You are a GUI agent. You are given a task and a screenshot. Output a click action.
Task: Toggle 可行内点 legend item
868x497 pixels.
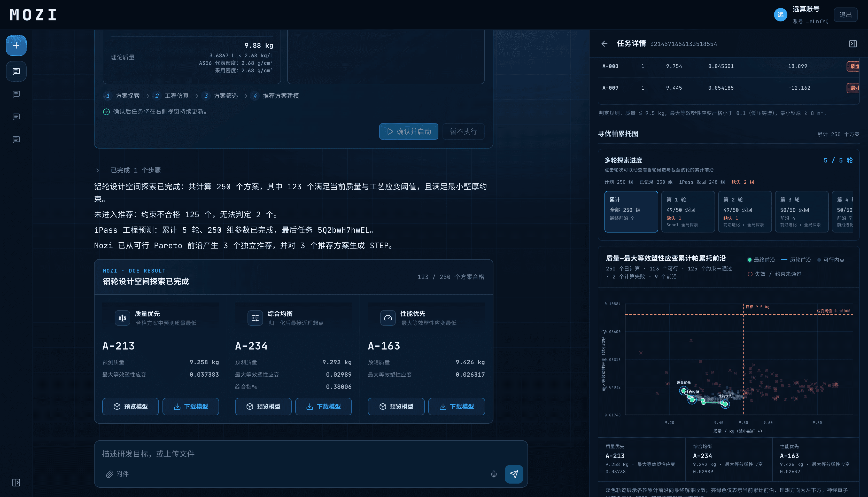coord(831,260)
